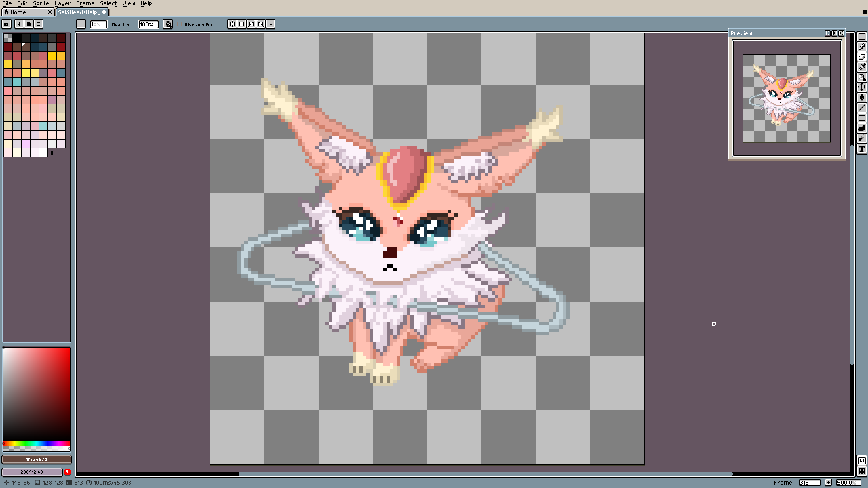Open the symmetry options ellipsis button

click(270, 24)
